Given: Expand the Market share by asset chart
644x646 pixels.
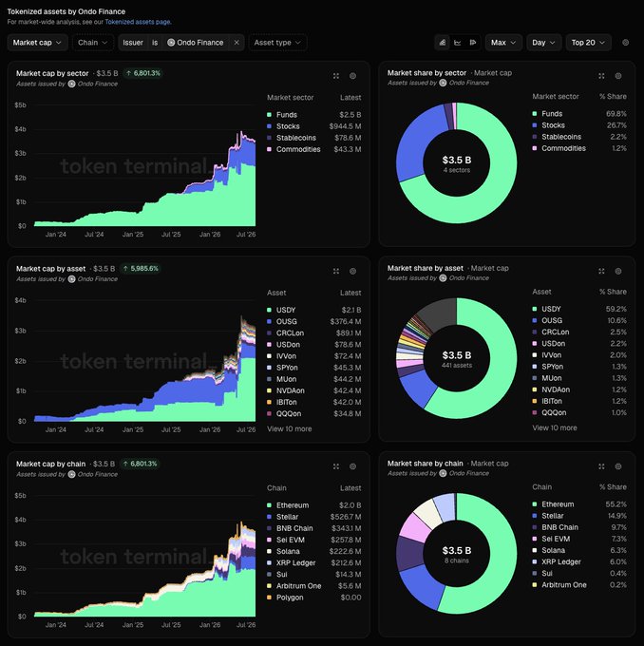Looking at the screenshot, I should [601, 271].
